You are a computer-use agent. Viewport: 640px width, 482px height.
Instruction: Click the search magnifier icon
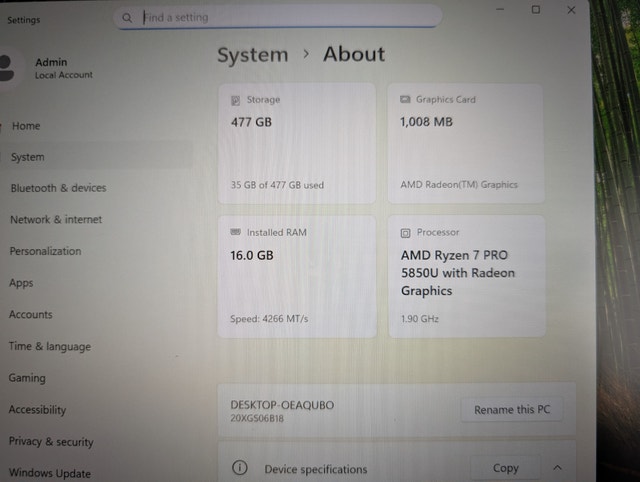(x=127, y=18)
